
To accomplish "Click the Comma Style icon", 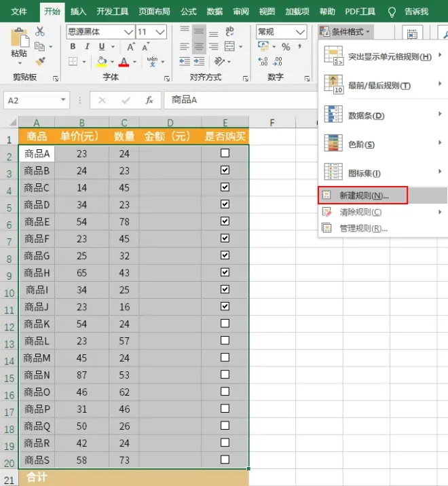I will tap(299, 46).
